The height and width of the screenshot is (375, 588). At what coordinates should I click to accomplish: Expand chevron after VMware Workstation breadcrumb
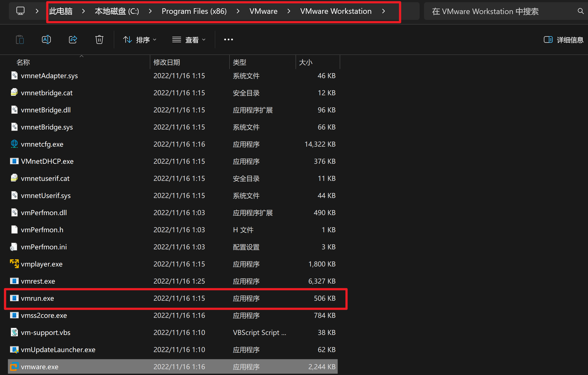[x=383, y=11]
